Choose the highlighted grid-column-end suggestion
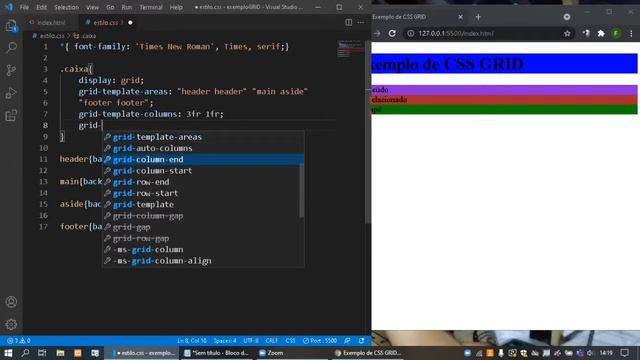 pos(203,159)
